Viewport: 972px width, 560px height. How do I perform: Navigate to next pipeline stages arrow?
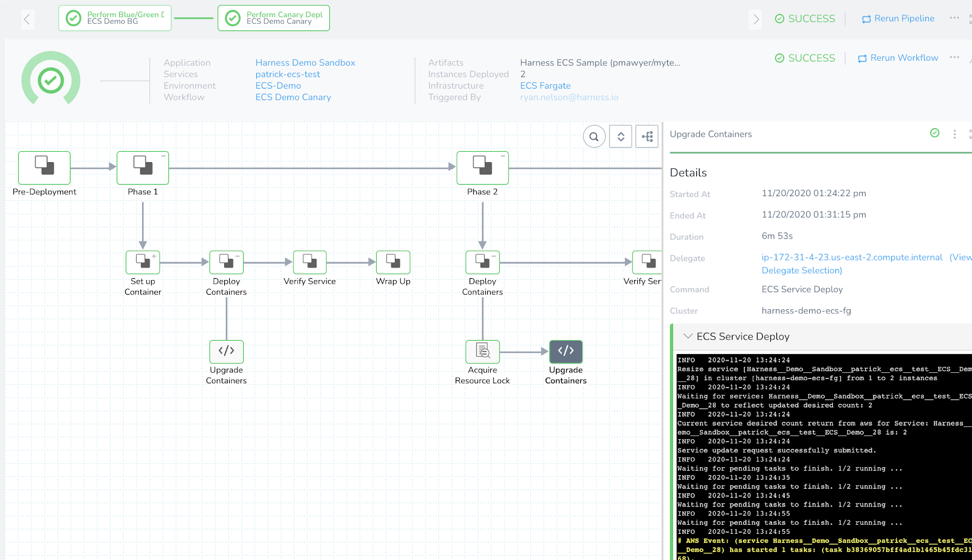point(756,19)
